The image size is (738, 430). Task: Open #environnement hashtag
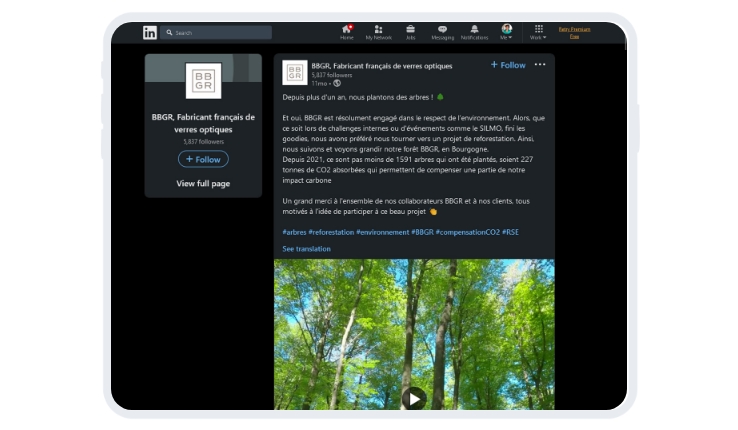click(383, 232)
